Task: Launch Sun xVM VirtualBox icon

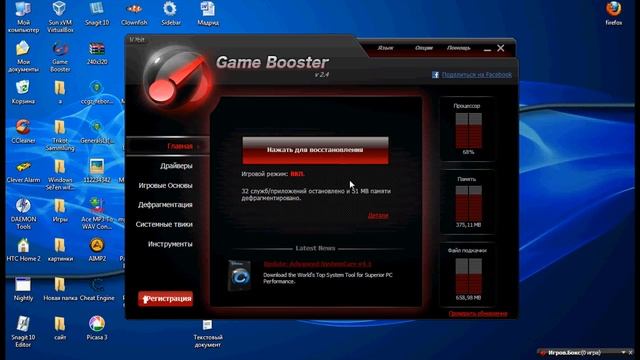Action: 60,16
